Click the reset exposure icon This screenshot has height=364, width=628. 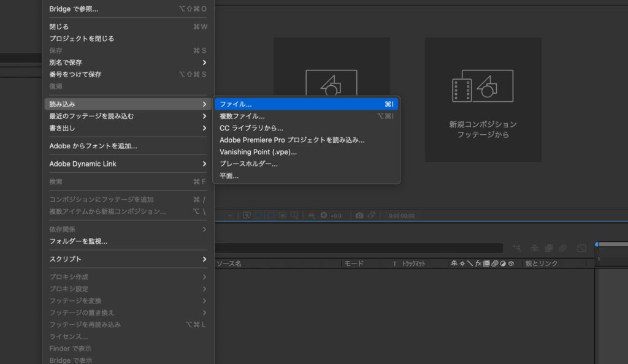324,216
